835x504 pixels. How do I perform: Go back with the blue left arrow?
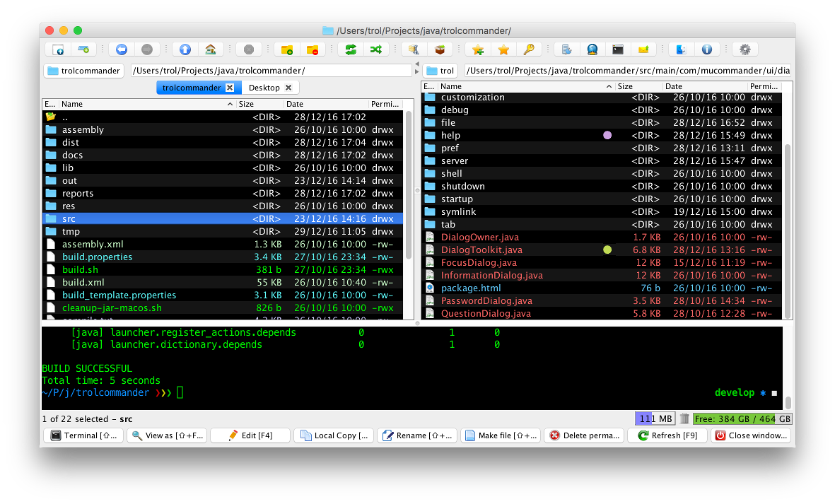click(122, 49)
